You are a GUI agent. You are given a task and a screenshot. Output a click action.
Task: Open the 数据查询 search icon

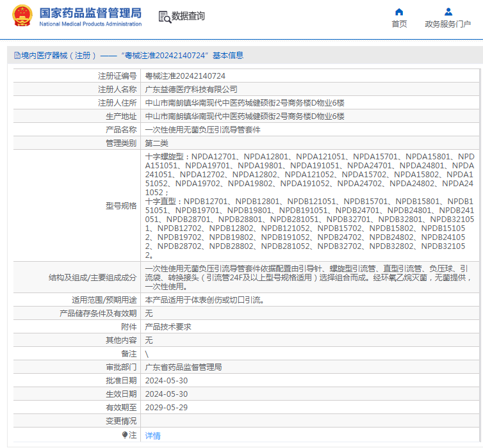[x=164, y=17]
